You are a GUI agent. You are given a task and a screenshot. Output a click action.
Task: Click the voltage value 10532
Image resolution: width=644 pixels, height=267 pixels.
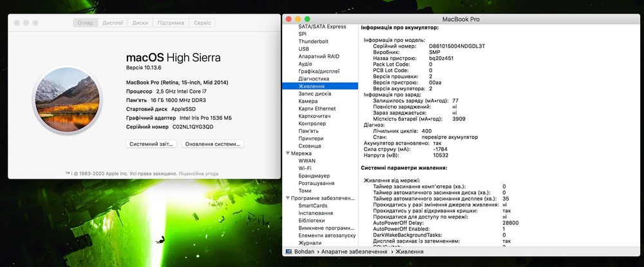click(x=440, y=155)
